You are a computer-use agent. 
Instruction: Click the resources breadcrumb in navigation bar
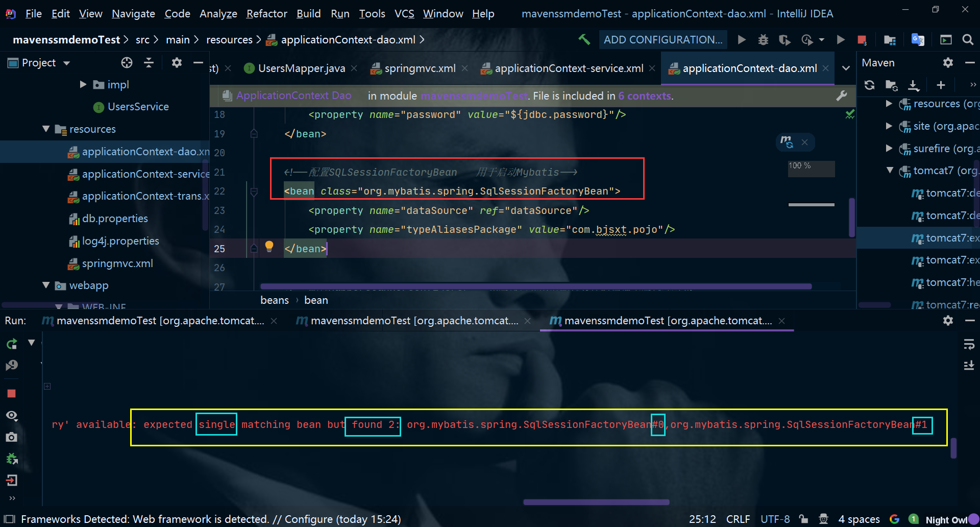pyautogui.click(x=229, y=39)
